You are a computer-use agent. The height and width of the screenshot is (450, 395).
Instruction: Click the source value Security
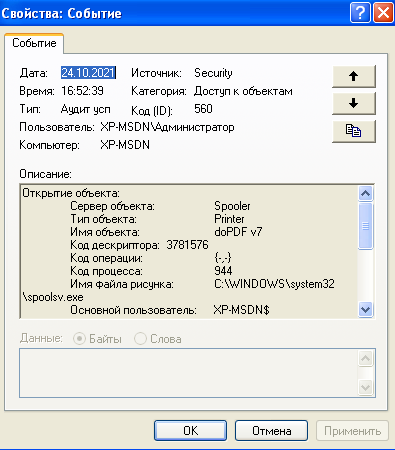pyautogui.click(x=213, y=73)
